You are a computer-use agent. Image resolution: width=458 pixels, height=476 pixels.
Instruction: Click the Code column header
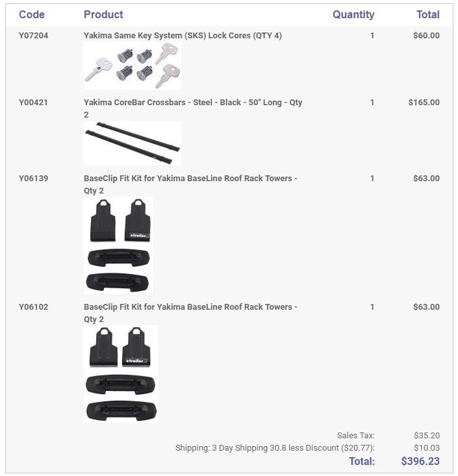point(32,14)
